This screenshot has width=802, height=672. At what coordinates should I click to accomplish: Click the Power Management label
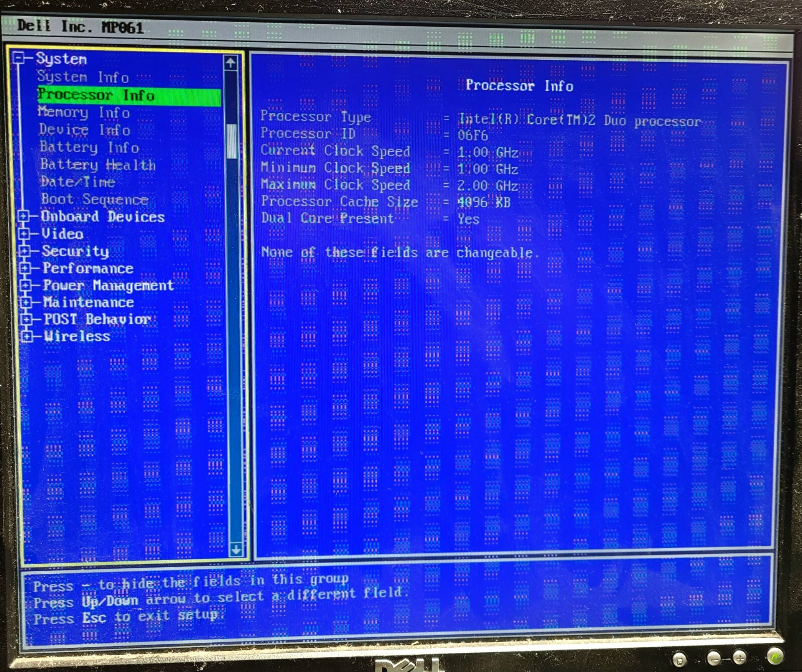[108, 285]
